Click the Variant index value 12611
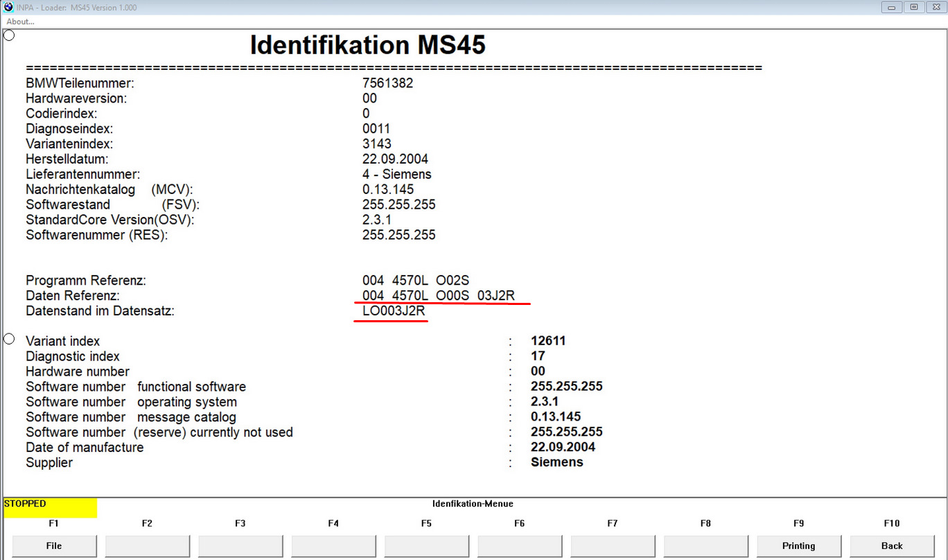 pyautogui.click(x=549, y=341)
